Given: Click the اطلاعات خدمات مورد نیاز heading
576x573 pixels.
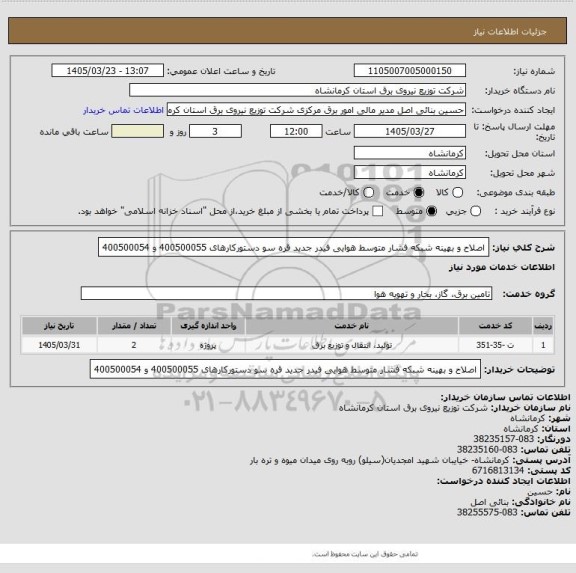Looking at the screenshot, I should 502,267.
